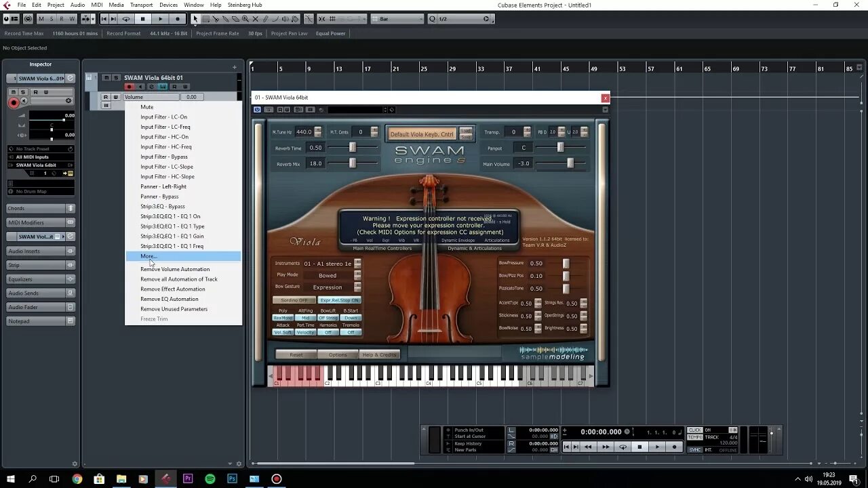Toggle Sordino OFF button
Screen dimensions: 868x488
[294, 300]
